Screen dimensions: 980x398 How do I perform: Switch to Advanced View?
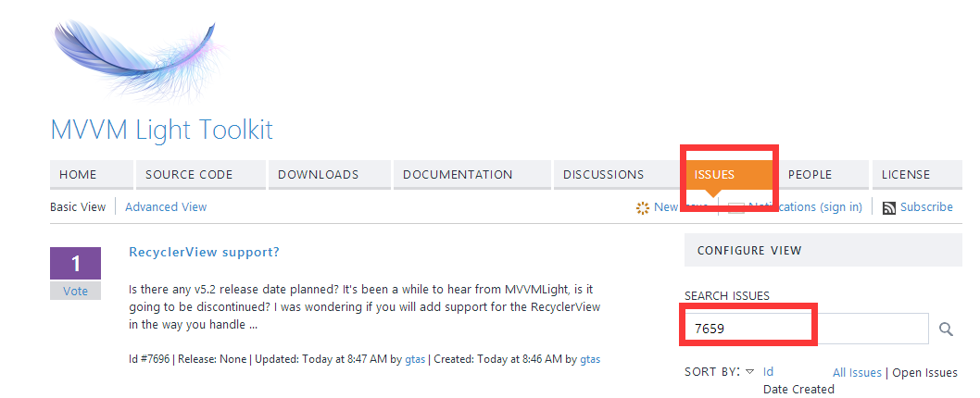[x=166, y=206]
